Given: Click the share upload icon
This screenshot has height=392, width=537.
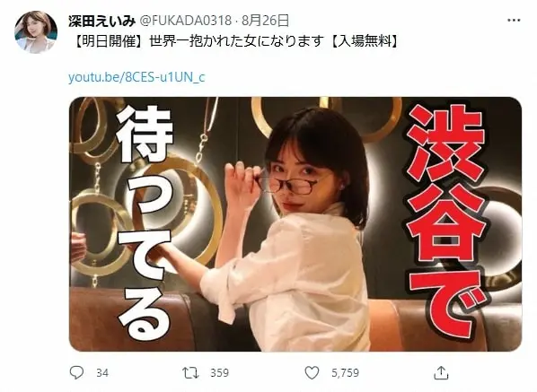Looking at the screenshot, I should (x=441, y=372).
